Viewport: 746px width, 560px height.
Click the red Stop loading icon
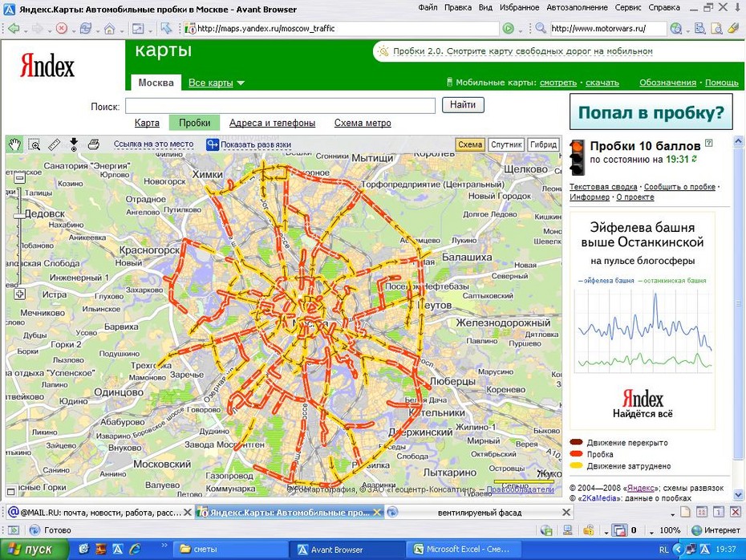[62, 29]
